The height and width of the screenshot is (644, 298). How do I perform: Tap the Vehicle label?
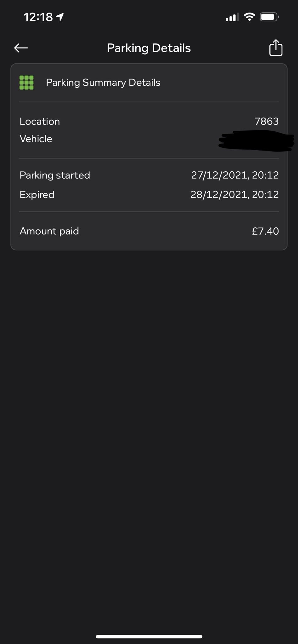(36, 139)
